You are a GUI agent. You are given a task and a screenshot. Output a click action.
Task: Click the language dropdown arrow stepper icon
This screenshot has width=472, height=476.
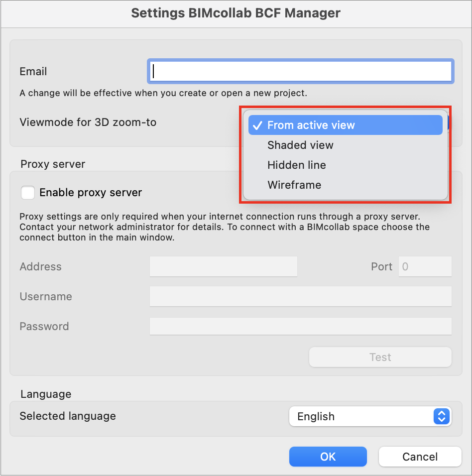click(x=441, y=416)
